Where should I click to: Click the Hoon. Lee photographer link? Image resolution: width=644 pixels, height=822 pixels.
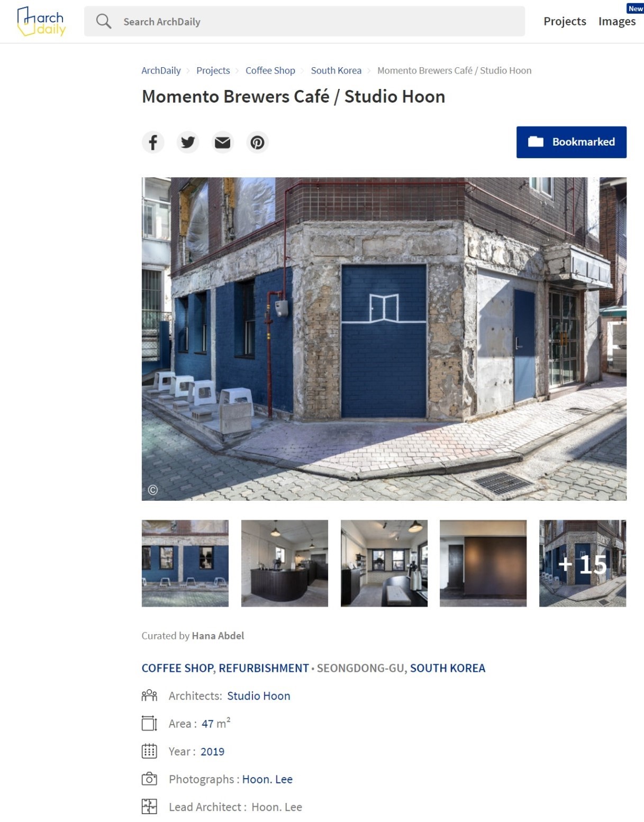(x=267, y=779)
